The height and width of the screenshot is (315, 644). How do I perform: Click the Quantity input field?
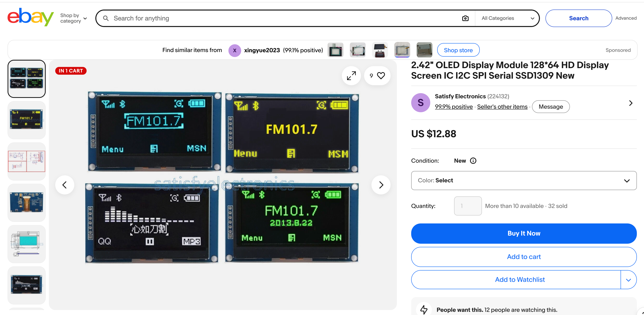pyautogui.click(x=468, y=206)
